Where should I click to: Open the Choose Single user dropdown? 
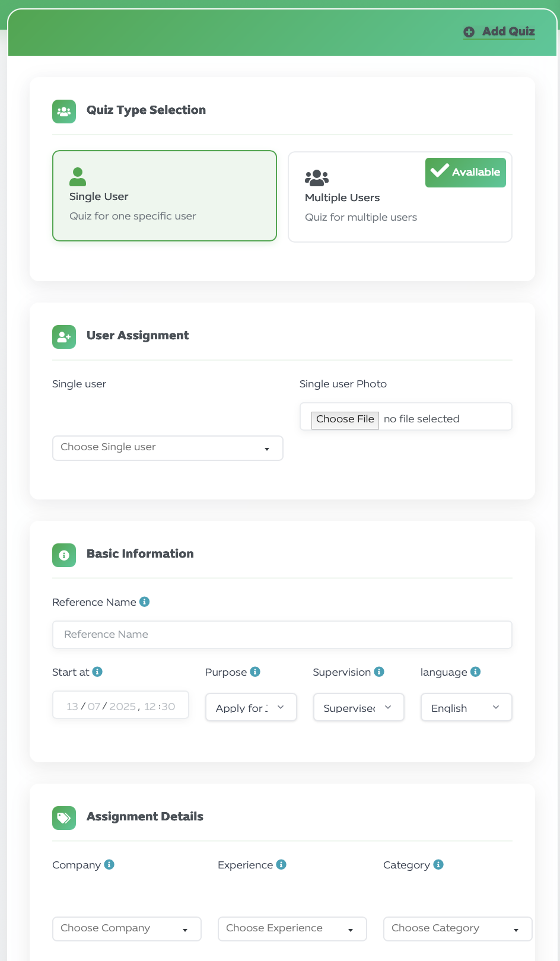coord(167,448)
